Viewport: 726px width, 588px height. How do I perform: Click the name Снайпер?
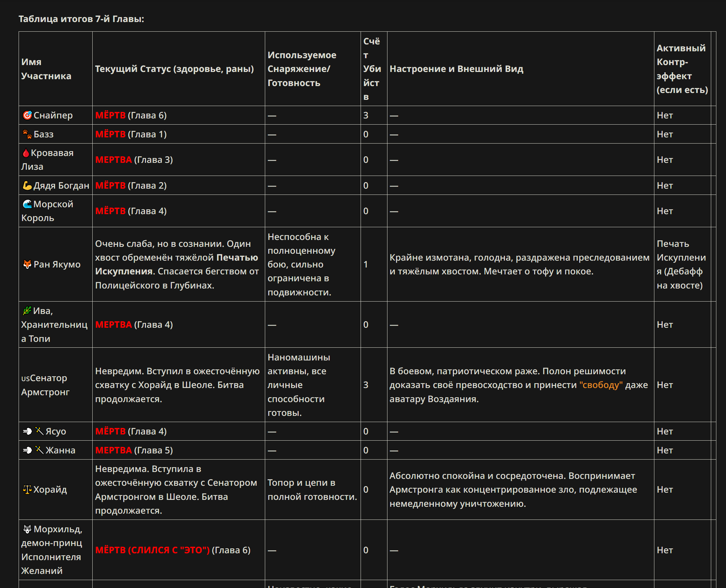(x=53, y=115)
